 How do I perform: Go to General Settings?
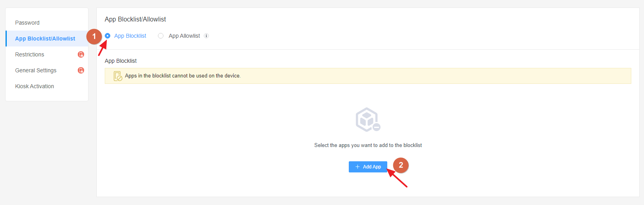36,70
